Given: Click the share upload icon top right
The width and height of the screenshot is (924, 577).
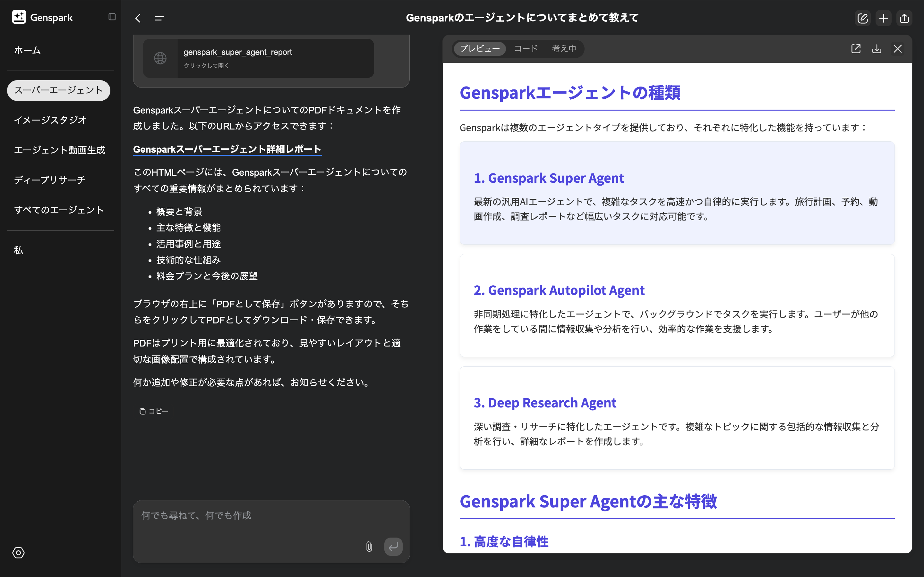Looking at the screenshot, I should tap(904, 18).
